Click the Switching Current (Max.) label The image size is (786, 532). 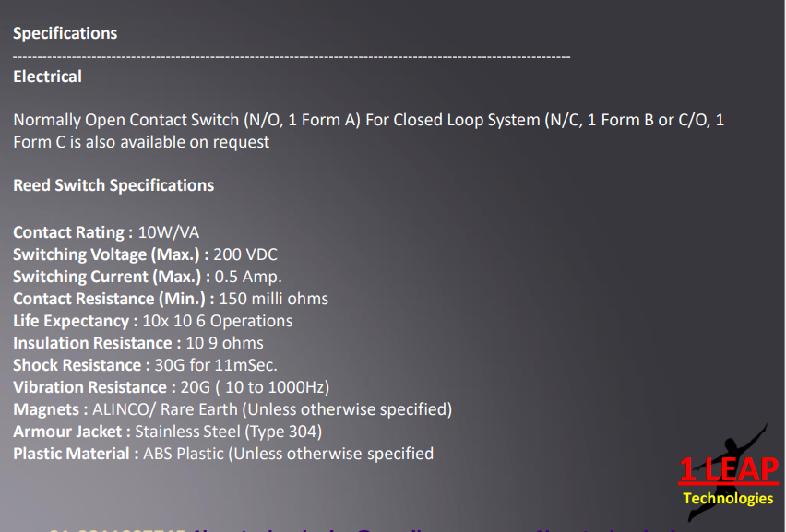click(107, 277)
